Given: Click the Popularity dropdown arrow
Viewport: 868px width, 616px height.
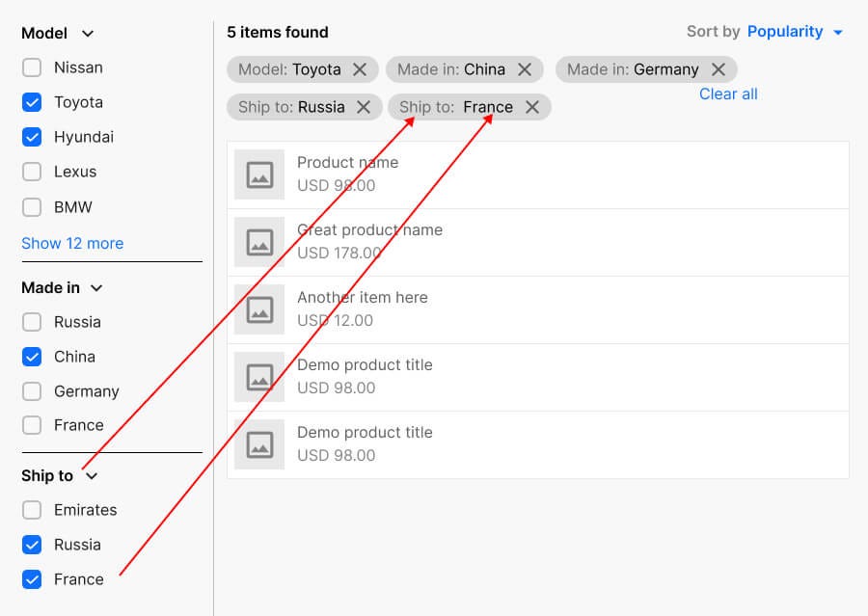Looking at the screenshot, I should tap(838, 33).
